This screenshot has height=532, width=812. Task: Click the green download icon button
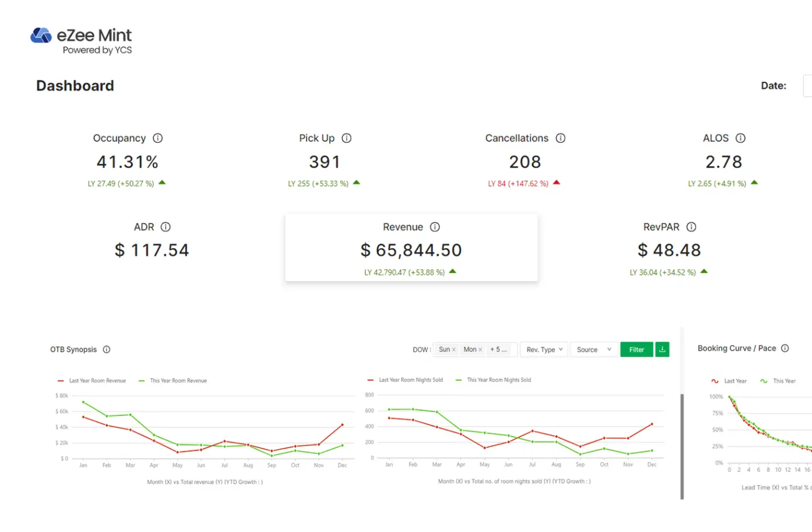[662, 350]
